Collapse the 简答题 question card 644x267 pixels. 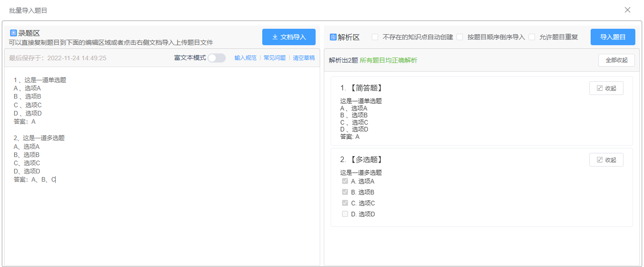pos(606,89)
